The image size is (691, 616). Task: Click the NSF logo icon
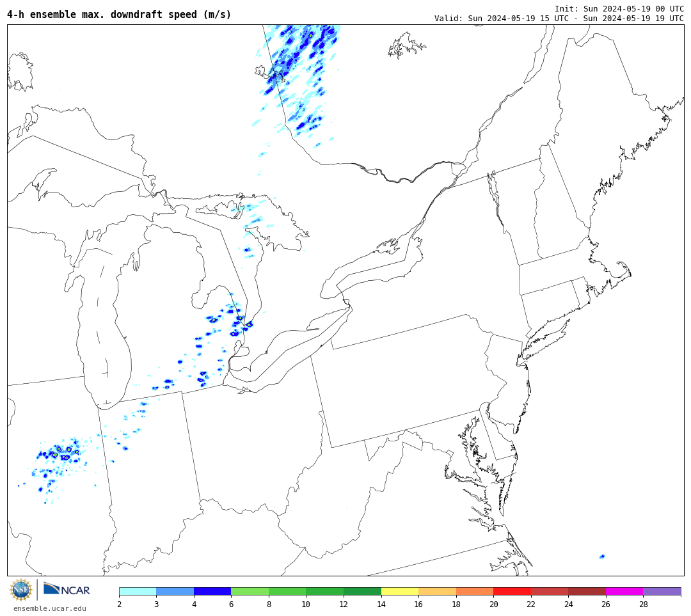pyautogui.click(x=20, y=590)
